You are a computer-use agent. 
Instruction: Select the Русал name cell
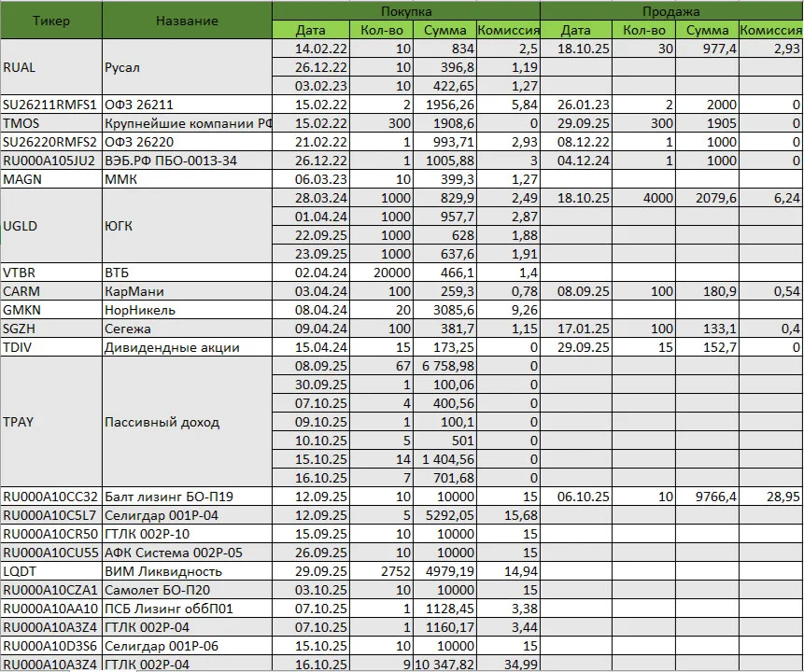coord(187,67)
